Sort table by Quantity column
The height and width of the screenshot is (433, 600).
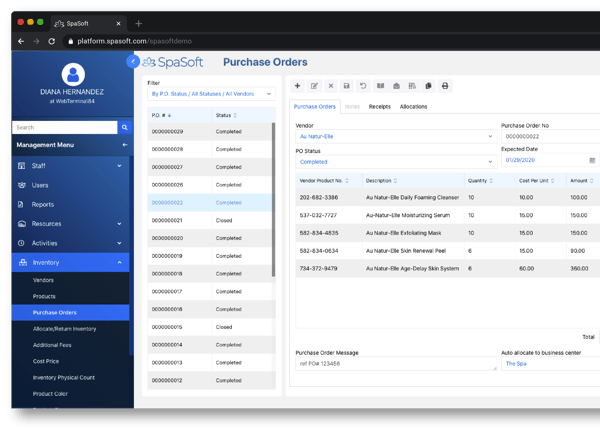(491, 181)
